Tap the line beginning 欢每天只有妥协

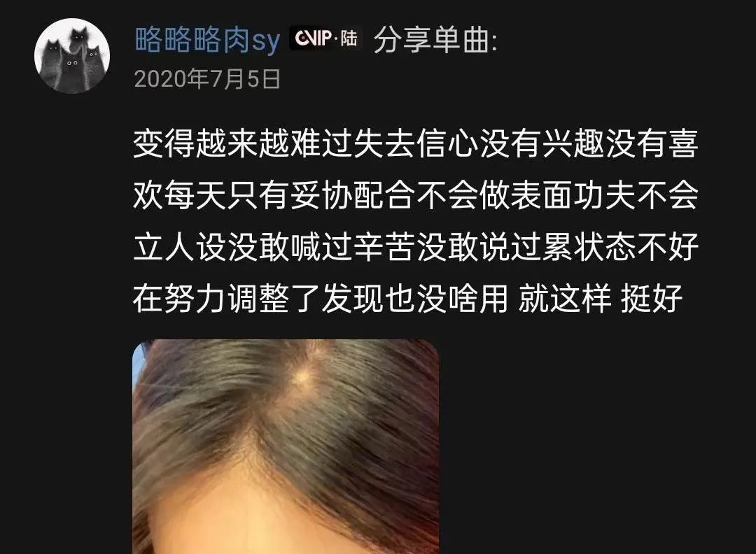415,195
